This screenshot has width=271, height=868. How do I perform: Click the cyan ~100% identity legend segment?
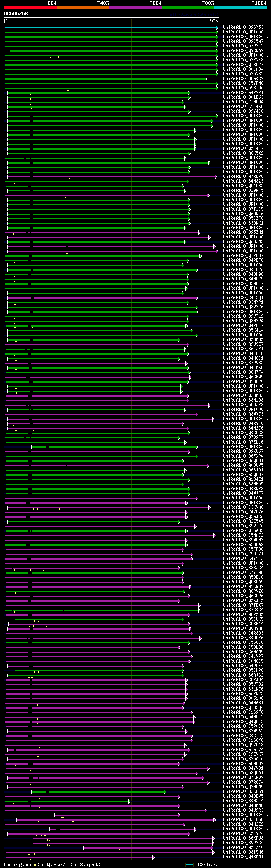(241, 8)
